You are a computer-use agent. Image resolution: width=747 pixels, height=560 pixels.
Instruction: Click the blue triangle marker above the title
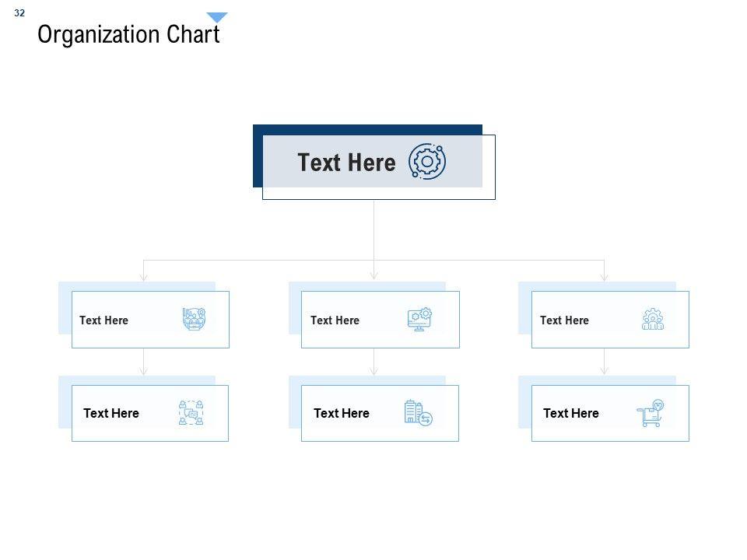coord(217,17)
